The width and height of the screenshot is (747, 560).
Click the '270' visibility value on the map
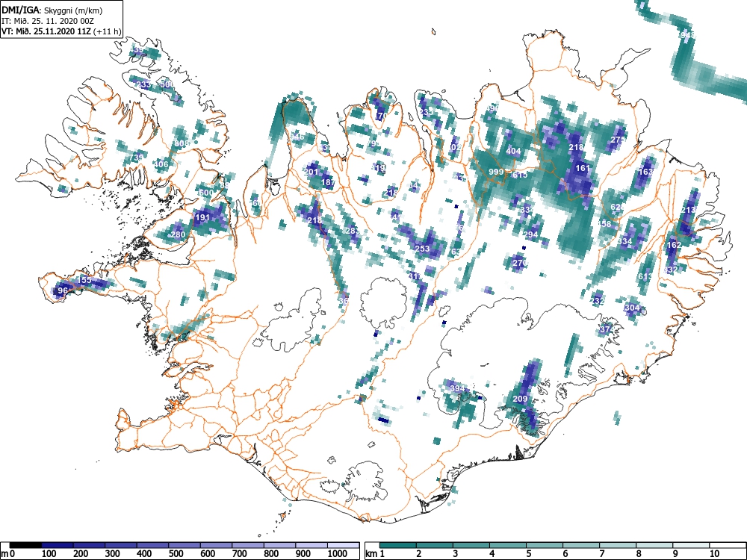(x=520, y=263)
